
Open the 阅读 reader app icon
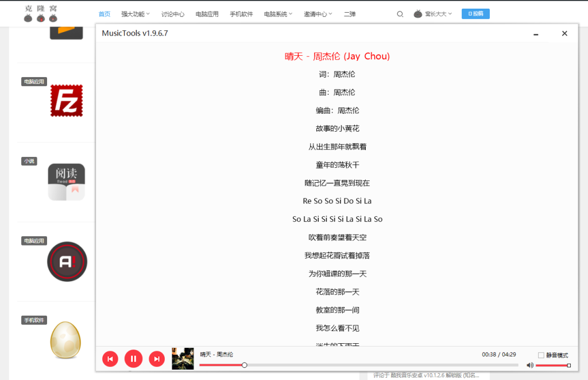tap(67, 182)
